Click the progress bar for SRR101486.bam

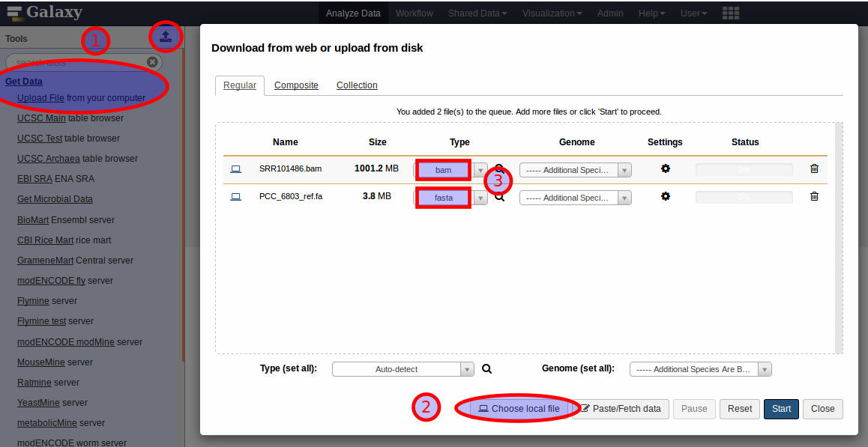coord(744,170)
